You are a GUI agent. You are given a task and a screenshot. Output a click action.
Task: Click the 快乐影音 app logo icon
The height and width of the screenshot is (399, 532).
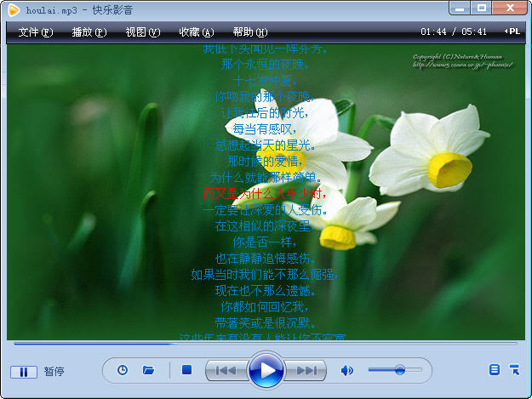(x=14, y=10)
